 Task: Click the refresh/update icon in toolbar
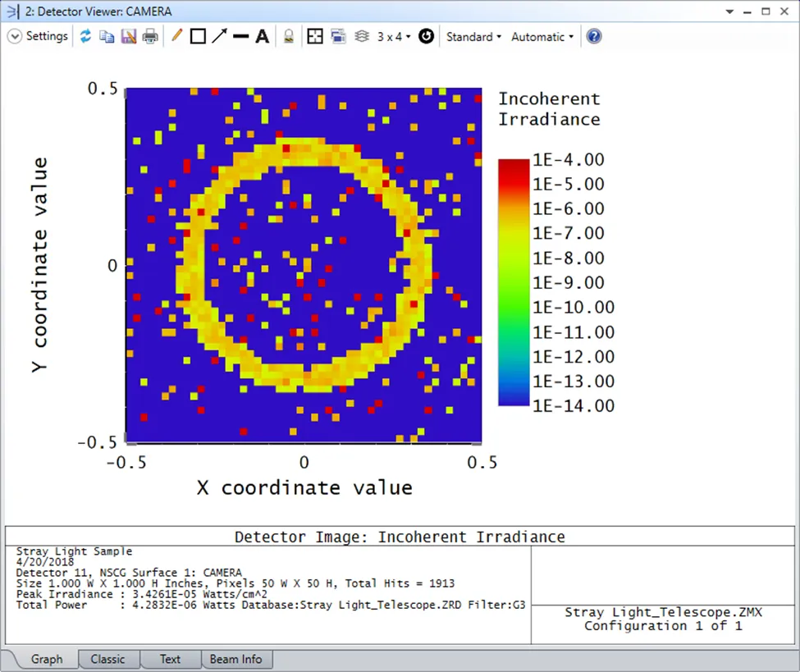click(x=85, y=37)
